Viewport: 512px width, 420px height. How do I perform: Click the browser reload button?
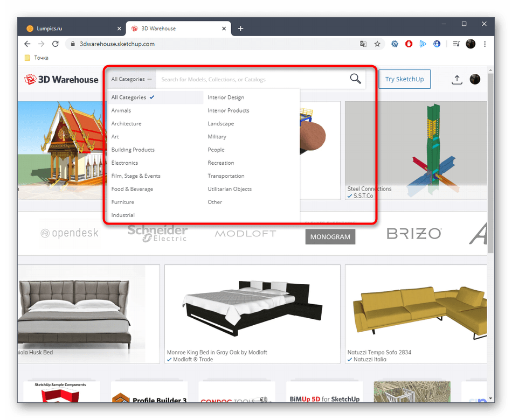click(55, 44)
